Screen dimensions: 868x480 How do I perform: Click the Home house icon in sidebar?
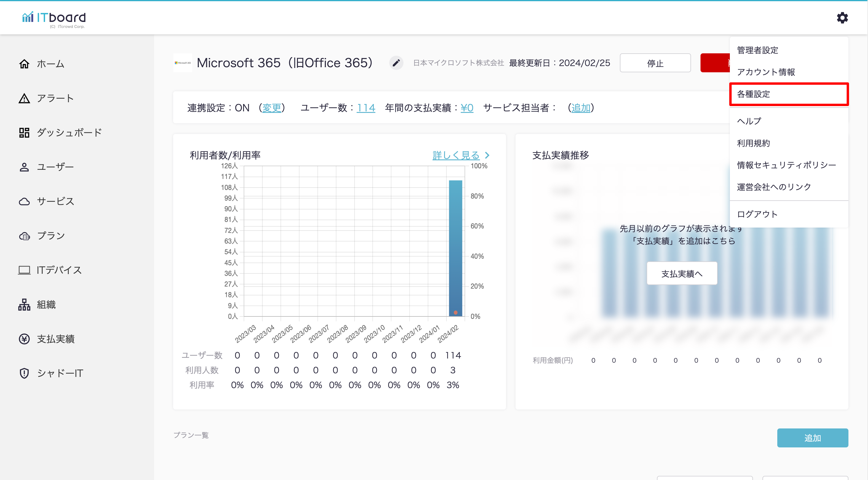tap(24, 64)
